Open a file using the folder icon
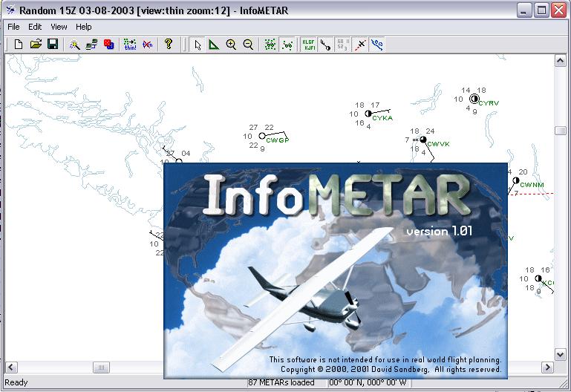 [36, 45]
